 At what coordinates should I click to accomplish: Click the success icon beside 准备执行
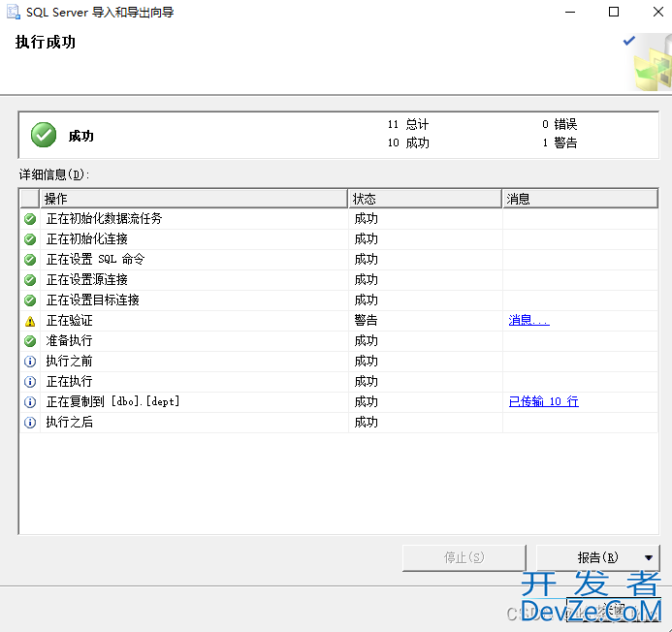pos(30,341)
